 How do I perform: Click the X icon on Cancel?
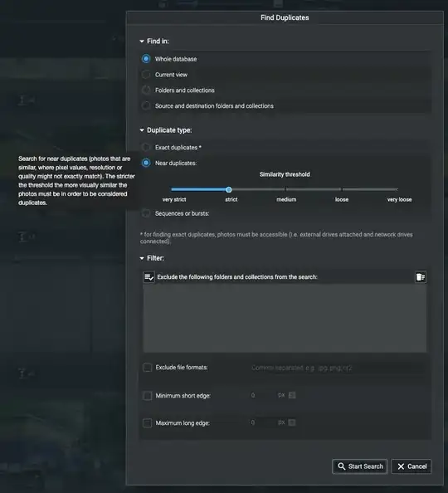(401, 466)
